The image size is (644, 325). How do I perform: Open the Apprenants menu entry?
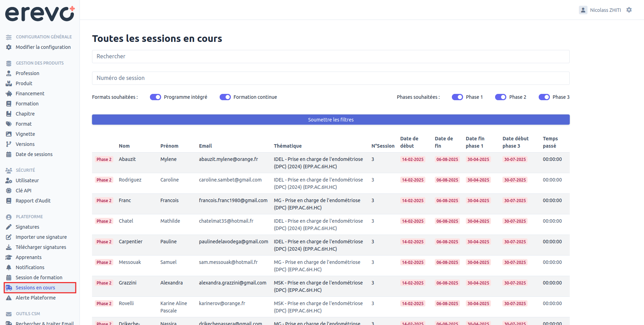29,257
